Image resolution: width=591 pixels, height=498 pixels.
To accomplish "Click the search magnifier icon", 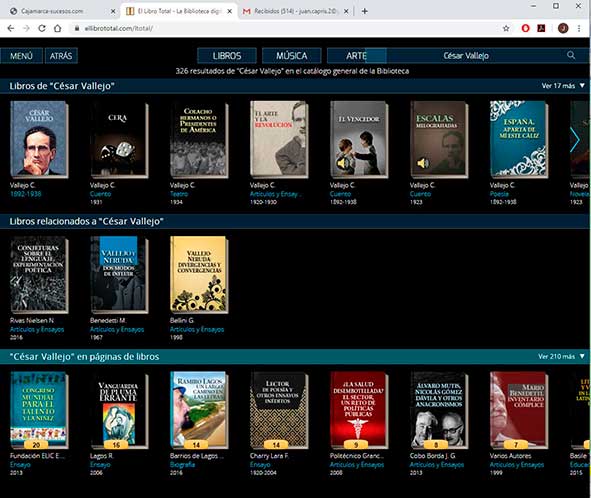I will tap(571, 55).
